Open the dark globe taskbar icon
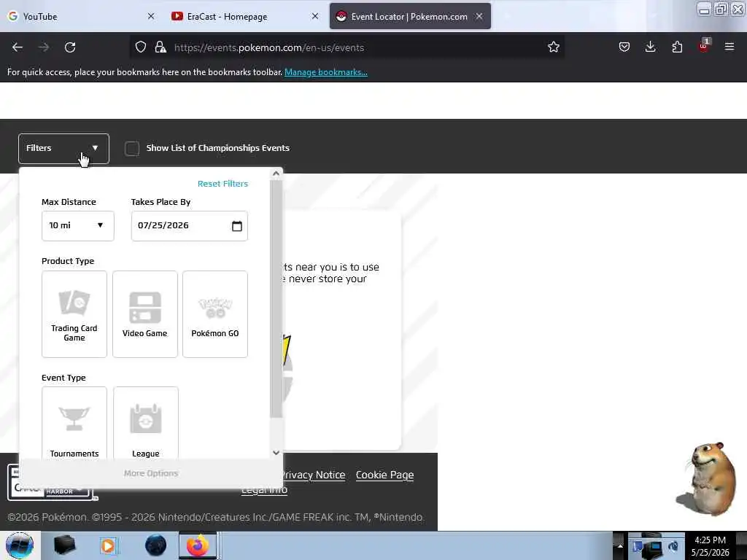The width and height of the screenshot is (747, 560). (156, 545)
